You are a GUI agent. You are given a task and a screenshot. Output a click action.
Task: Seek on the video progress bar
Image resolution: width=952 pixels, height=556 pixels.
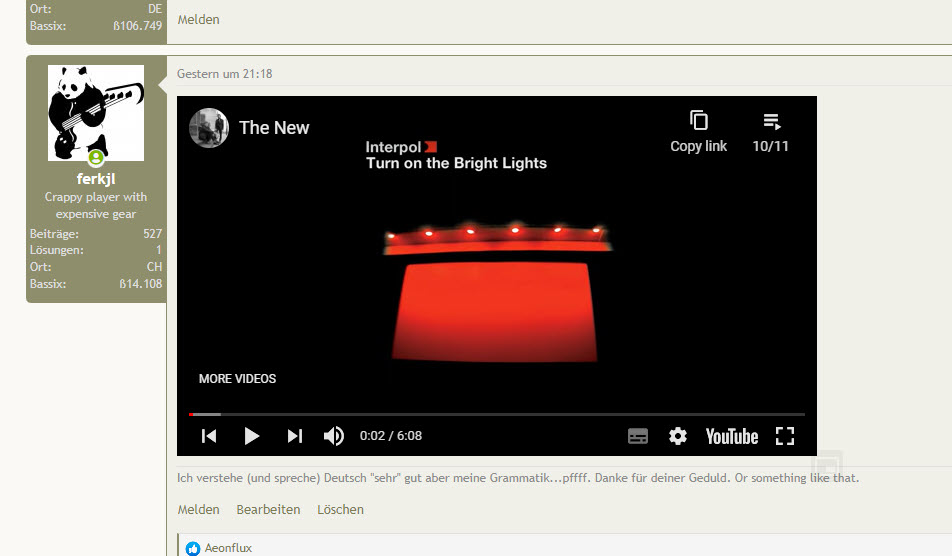click(497, 415)
